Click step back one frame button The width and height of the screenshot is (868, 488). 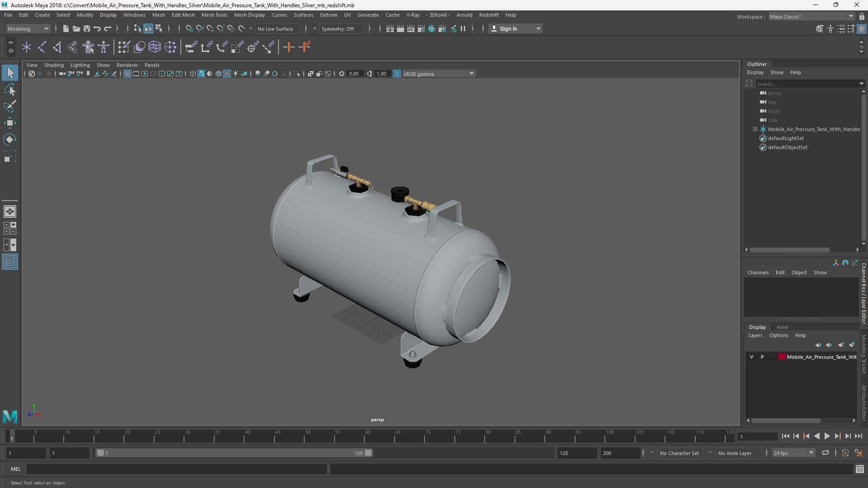pyautogui.click(x=796, y=436)
